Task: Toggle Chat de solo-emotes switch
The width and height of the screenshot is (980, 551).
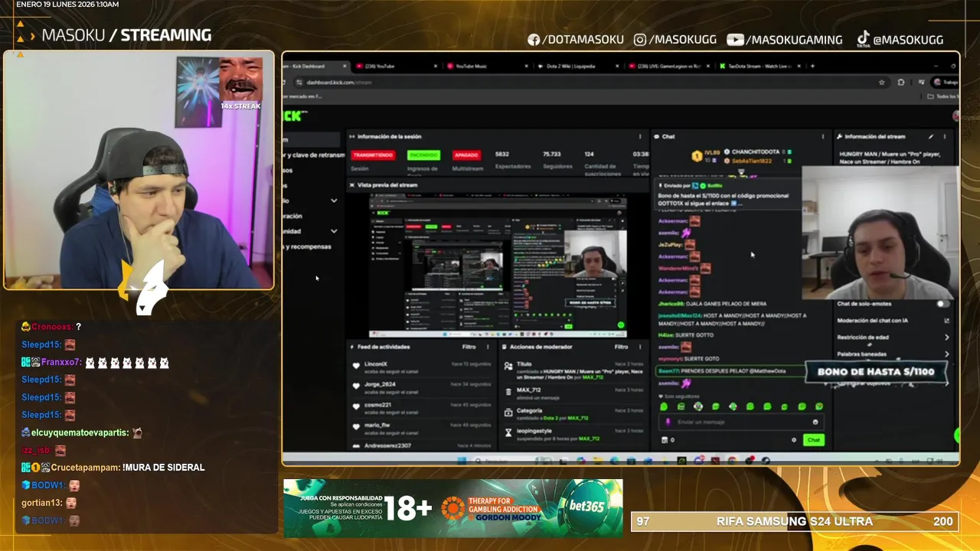Action: tap(942, 304)
